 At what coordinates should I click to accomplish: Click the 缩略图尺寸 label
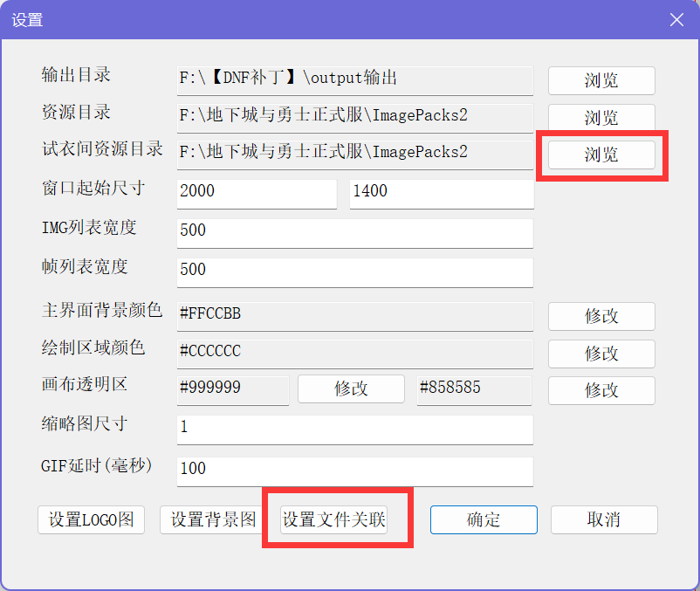[x=85, y=423]
